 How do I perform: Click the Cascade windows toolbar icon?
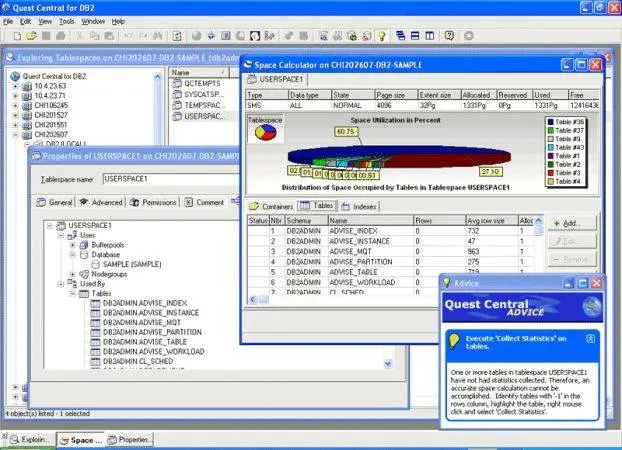tap(401, 36)
